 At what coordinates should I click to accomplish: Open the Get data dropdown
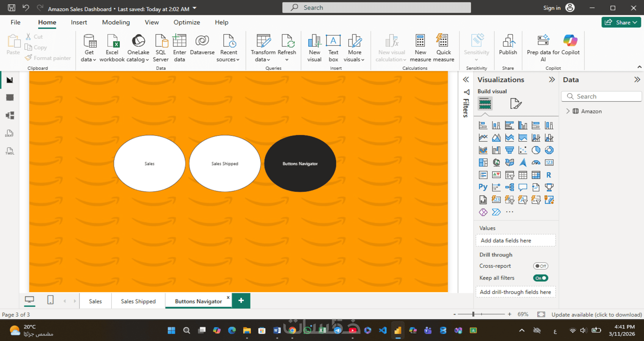pos(89,48)
